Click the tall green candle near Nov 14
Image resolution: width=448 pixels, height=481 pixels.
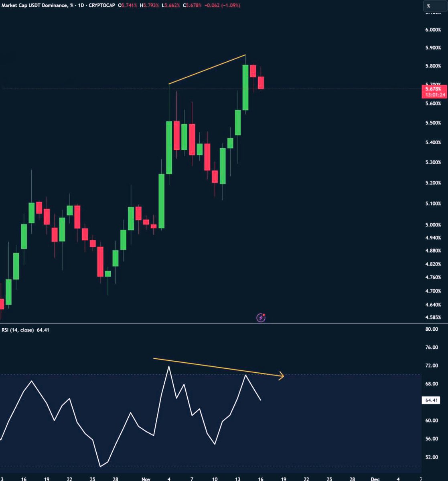[245, 88]
